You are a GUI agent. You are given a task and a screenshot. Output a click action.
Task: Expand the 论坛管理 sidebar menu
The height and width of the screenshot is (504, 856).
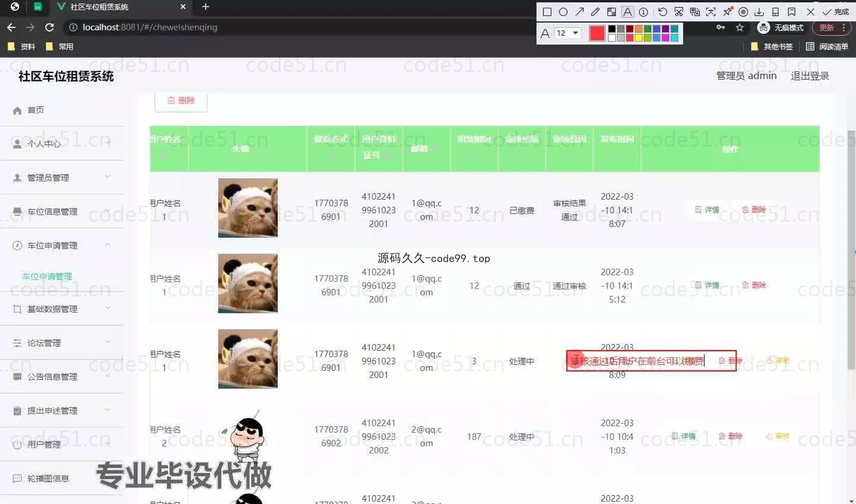[x=62, y=342]
